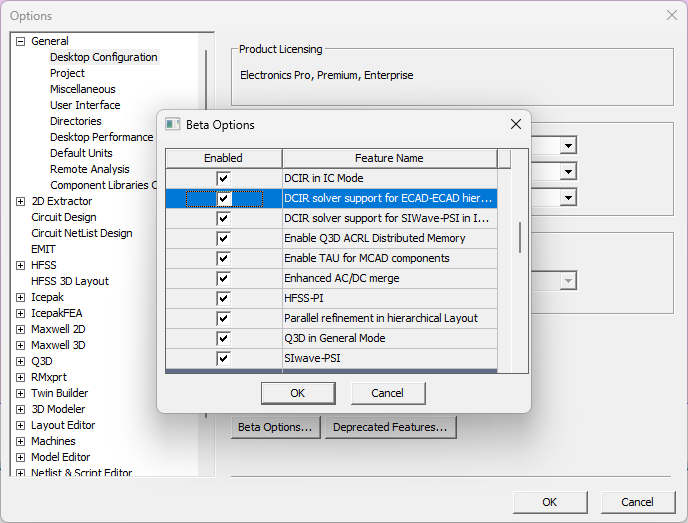This screenshot has width=688, height=523.
Task: Select Parallel refinement in hierarchical Layout text
Action: click(x=380, y=318)
